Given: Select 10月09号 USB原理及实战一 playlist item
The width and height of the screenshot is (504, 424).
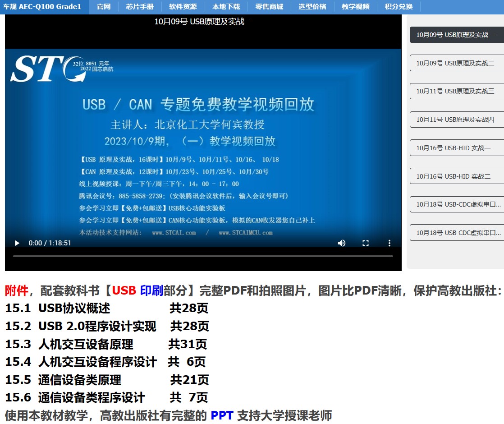Looking at the screenshot, I should pos(457,35).
